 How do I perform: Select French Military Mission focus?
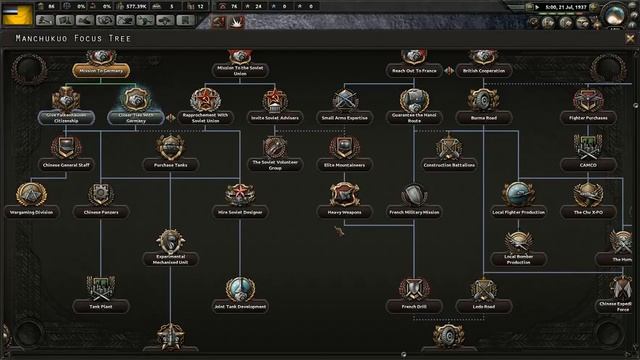click(414, 212)
